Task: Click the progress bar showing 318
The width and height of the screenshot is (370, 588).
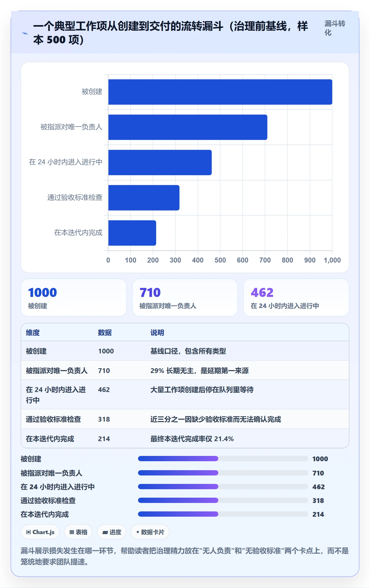Action: pos(223,500)
